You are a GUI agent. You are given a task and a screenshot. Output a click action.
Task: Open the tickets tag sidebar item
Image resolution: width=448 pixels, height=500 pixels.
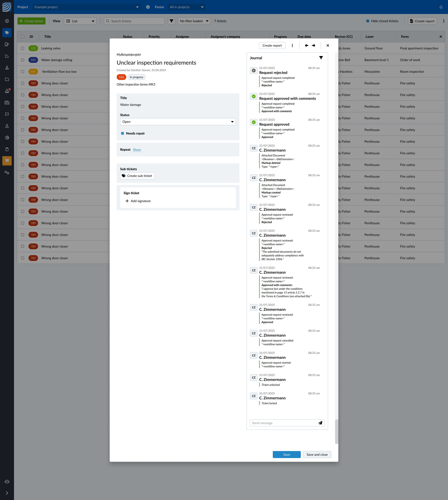7,33
